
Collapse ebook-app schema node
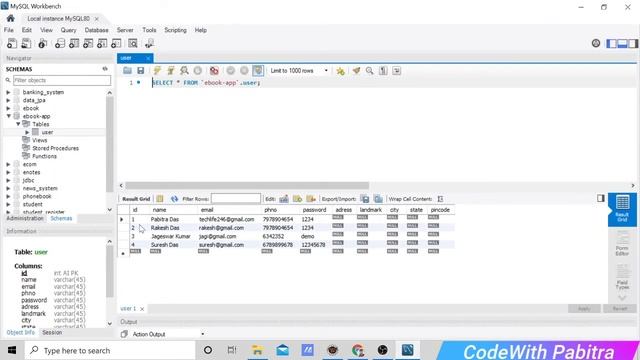click(x=8, y=116)
